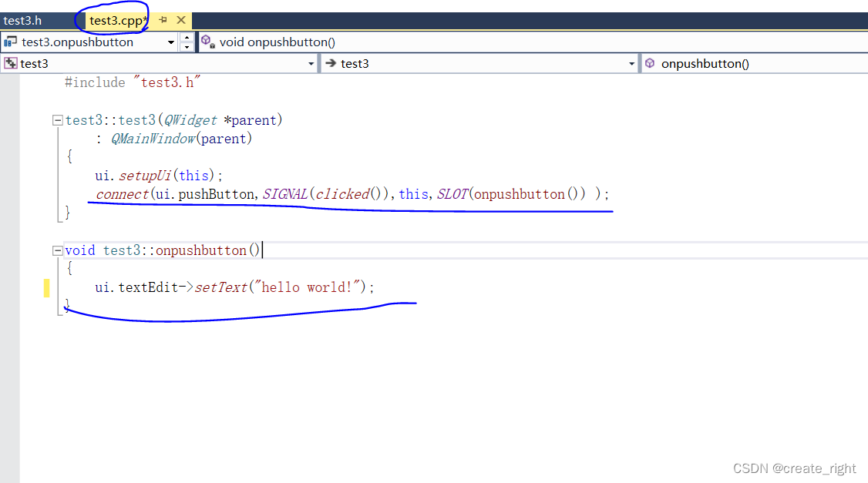
Task: Select the void onpushbutton() field
Action: [533, 42]
